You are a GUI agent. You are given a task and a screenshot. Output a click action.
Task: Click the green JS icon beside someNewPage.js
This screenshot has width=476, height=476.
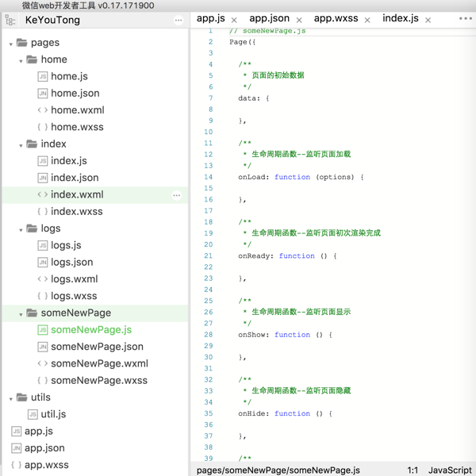pos(43,330)
